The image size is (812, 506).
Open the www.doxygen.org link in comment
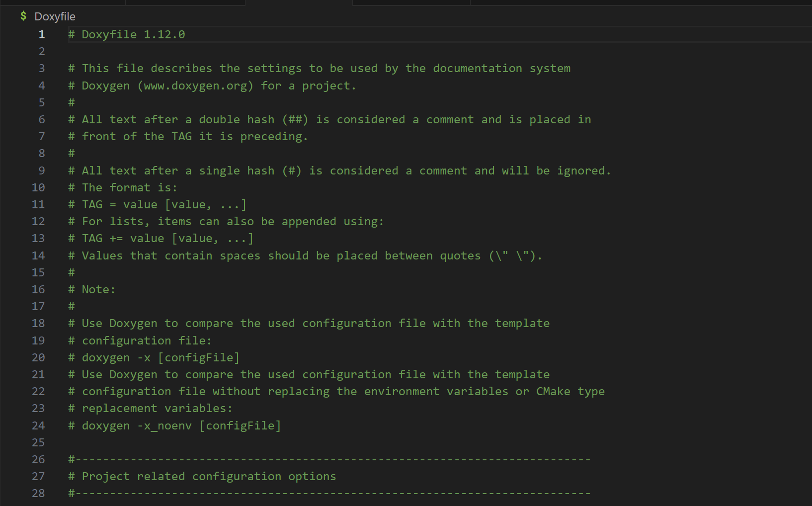195,85
